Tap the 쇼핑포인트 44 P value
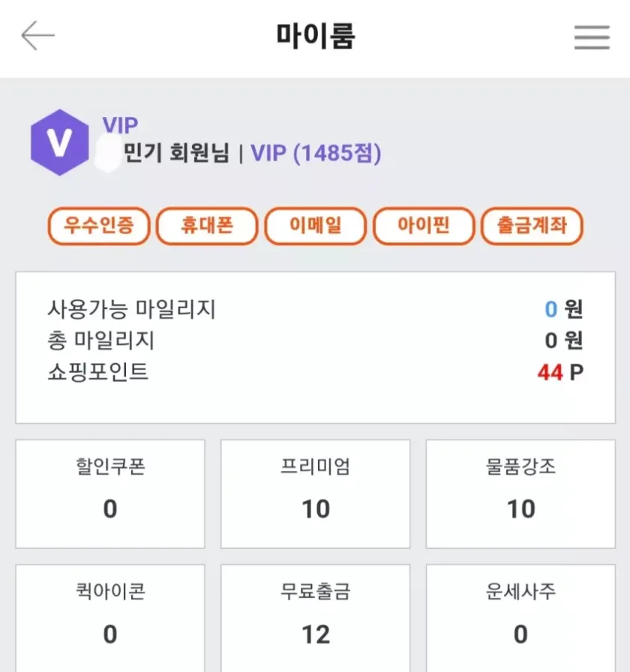This screenshot has width=630, height=672. pos(559,372)
